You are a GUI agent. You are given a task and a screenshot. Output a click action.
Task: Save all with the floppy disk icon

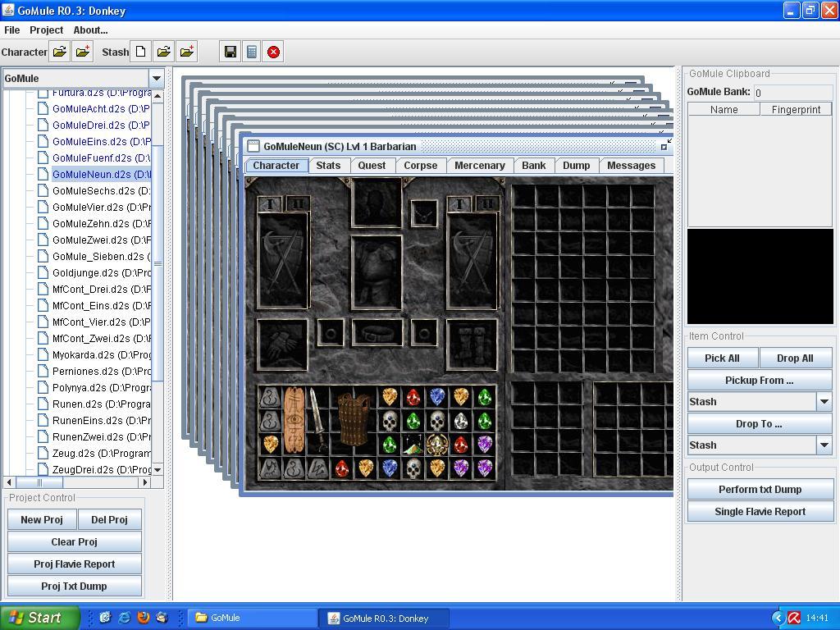(x=231, y=52)
